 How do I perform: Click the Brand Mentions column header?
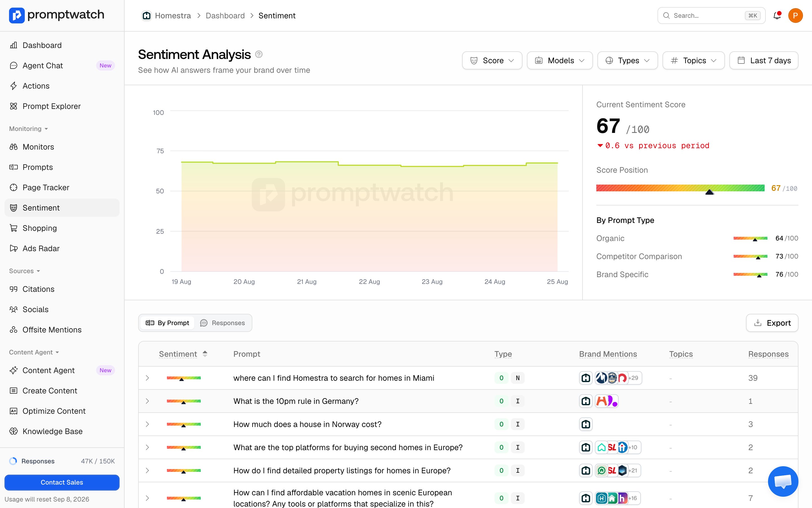click(x=608, y=354)
